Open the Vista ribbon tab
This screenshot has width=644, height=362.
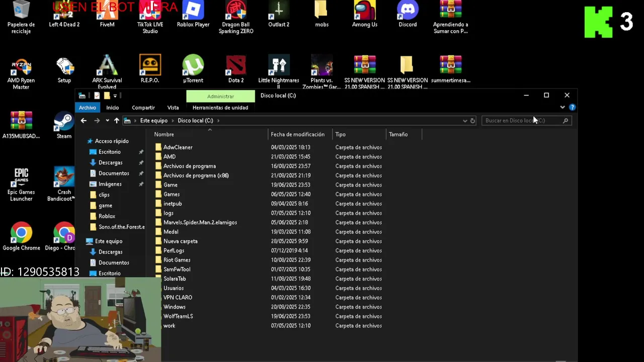[x=173, y=108]
